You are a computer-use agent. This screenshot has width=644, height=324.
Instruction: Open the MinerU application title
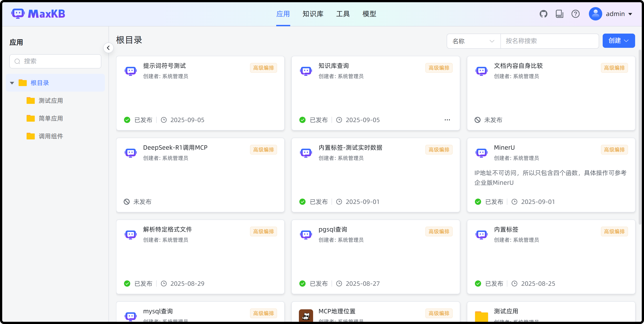tap(504, 148)
